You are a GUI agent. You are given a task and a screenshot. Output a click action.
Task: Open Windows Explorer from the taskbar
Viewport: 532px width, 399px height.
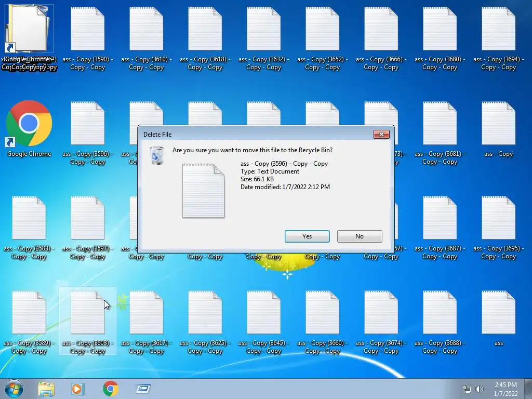click(x=46, y=389)
